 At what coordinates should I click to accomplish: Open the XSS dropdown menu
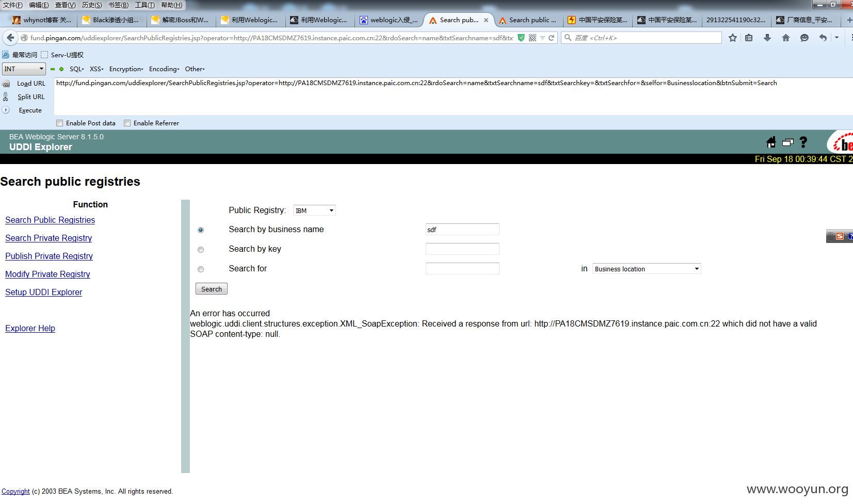coord(96,69)
